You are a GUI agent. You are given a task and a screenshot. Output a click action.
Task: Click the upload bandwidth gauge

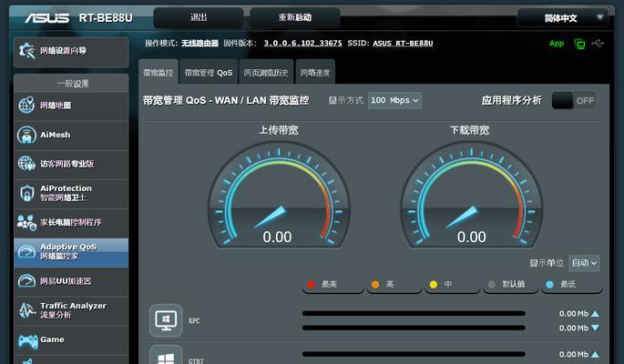279,196
